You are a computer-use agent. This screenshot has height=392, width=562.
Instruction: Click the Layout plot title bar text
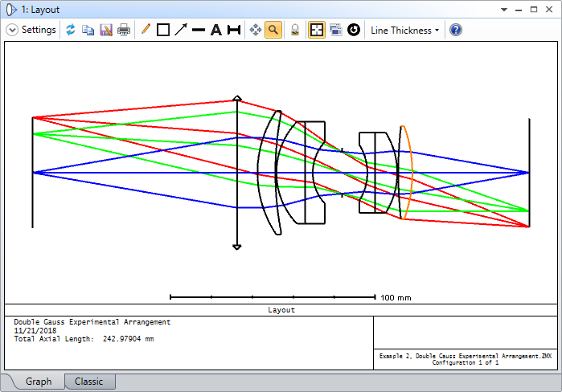coord(281,310)
